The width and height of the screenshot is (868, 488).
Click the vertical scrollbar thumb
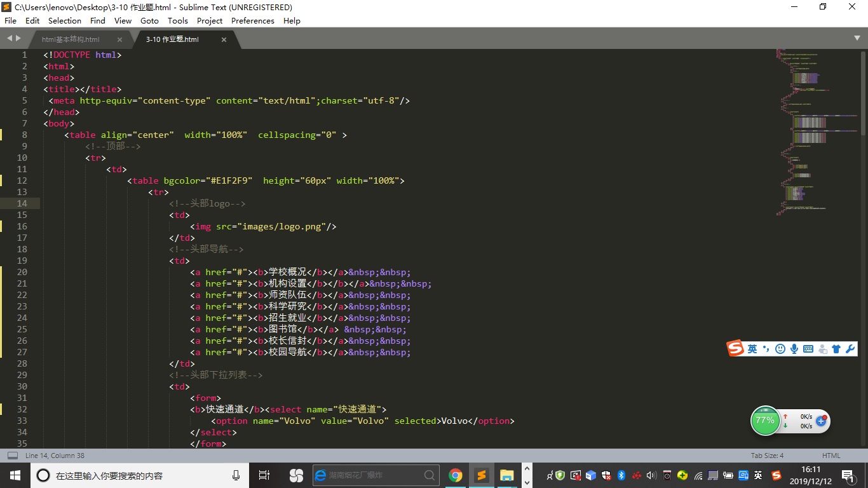click(x=864, y=92)
